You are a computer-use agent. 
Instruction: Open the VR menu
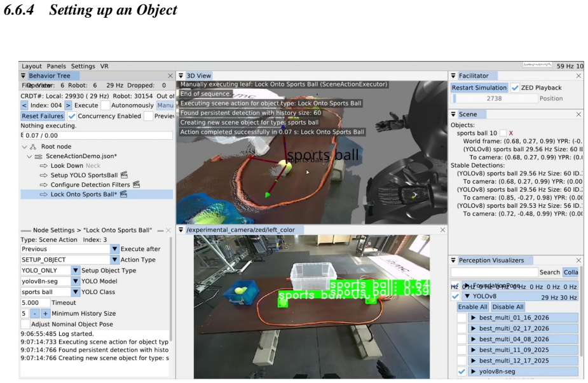pyautogui.click(x=104, y=66)
